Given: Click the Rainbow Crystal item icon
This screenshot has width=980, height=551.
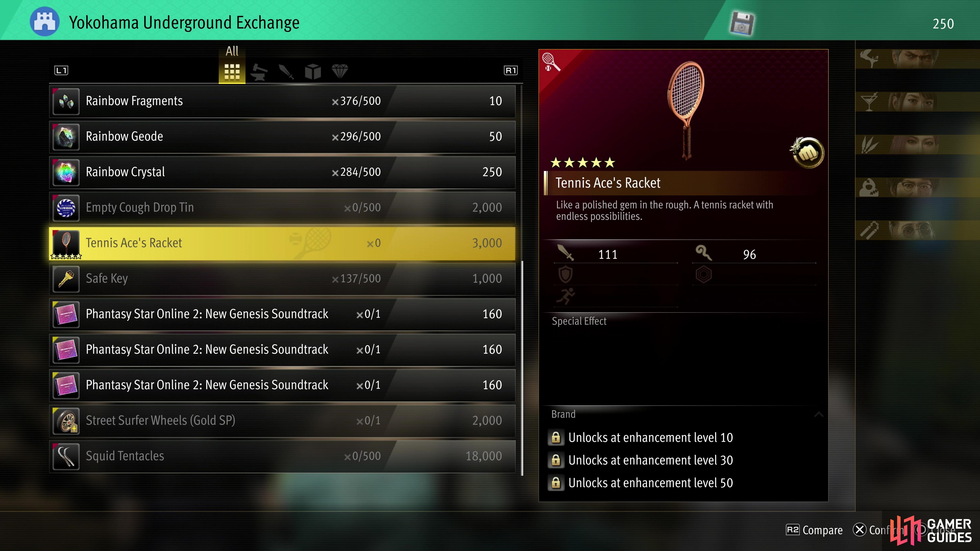Looking at the screenshot, I should [66, 172].
